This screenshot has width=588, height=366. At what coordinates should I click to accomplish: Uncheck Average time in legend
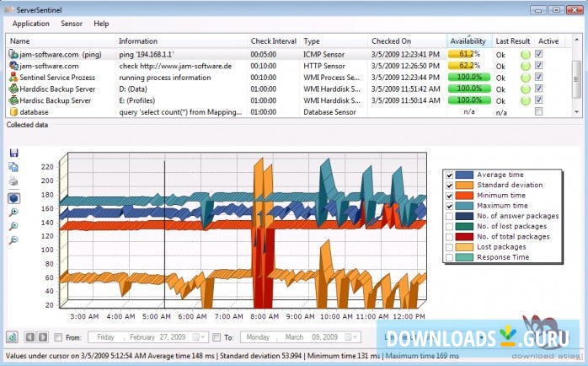[x=449, y=175]
